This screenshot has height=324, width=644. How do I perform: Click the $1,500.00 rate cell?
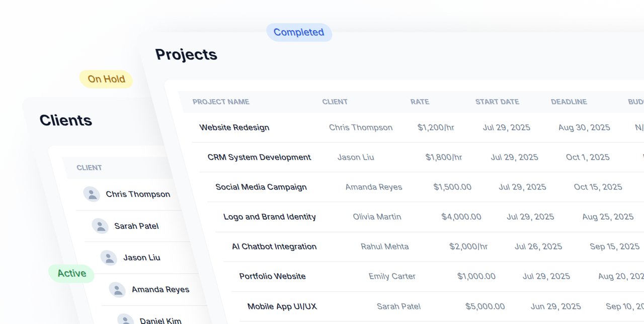click(452, 187)
